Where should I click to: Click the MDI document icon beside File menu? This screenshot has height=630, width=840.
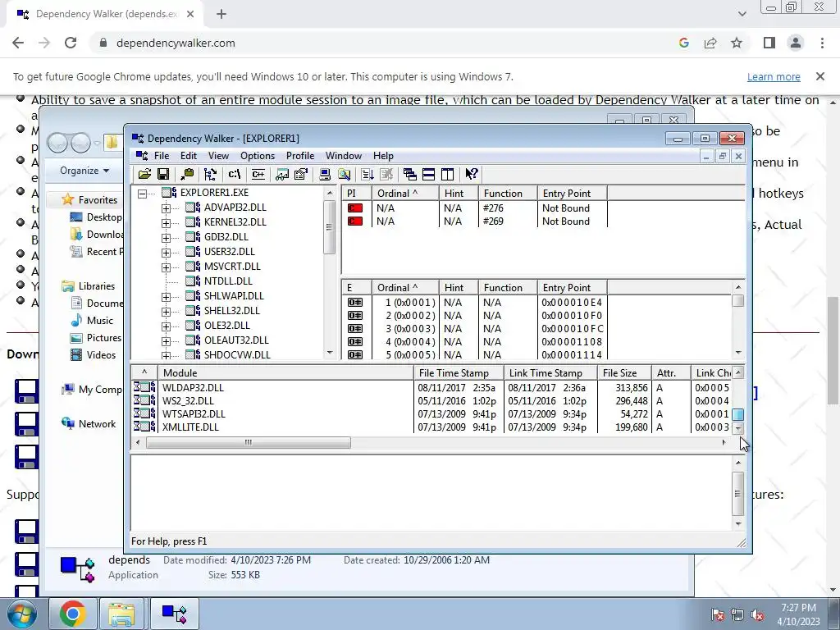point(141,155)
